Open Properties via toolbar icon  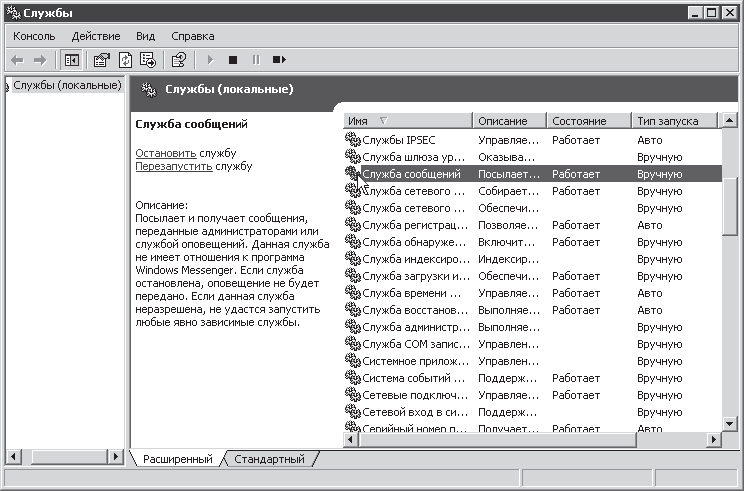click(101, 60)
